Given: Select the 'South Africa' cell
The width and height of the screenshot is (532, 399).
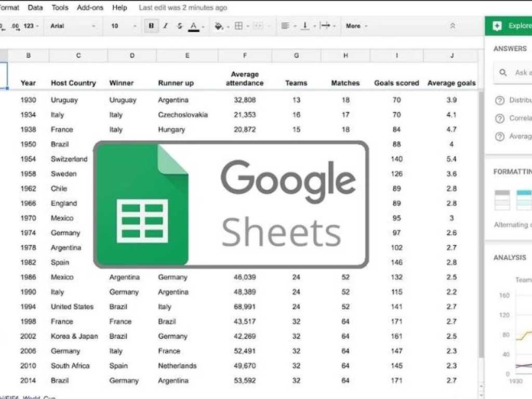Looking at the screenshot, I should pyautogui.click(x=70, y=366).
